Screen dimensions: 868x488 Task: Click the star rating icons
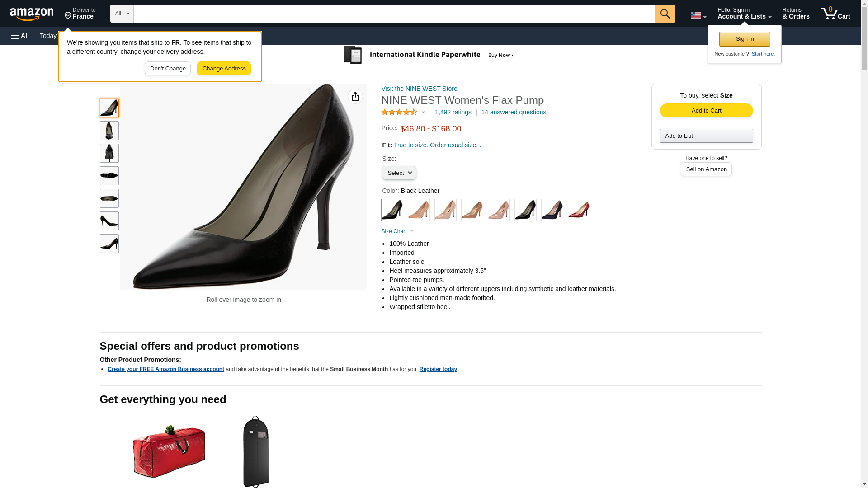(399, 112)
